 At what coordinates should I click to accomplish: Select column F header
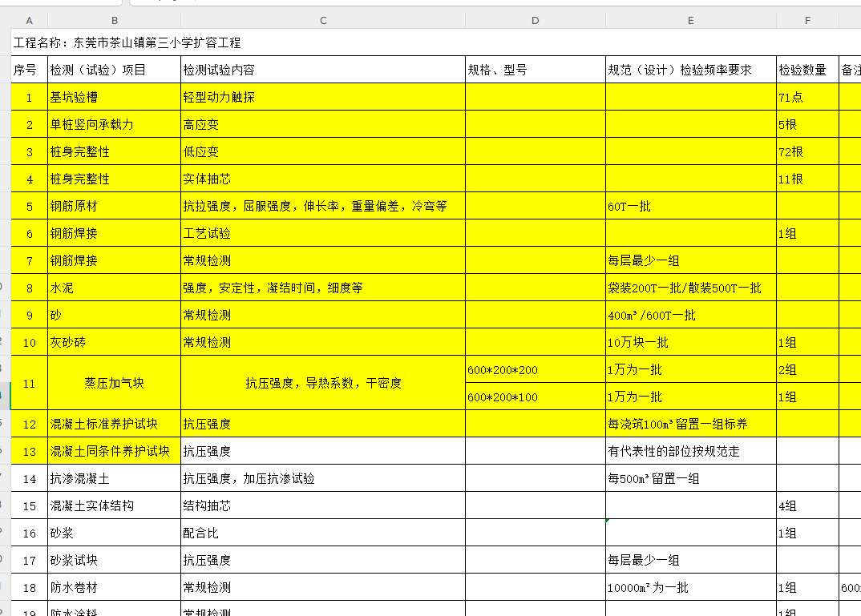pos(806,20)
